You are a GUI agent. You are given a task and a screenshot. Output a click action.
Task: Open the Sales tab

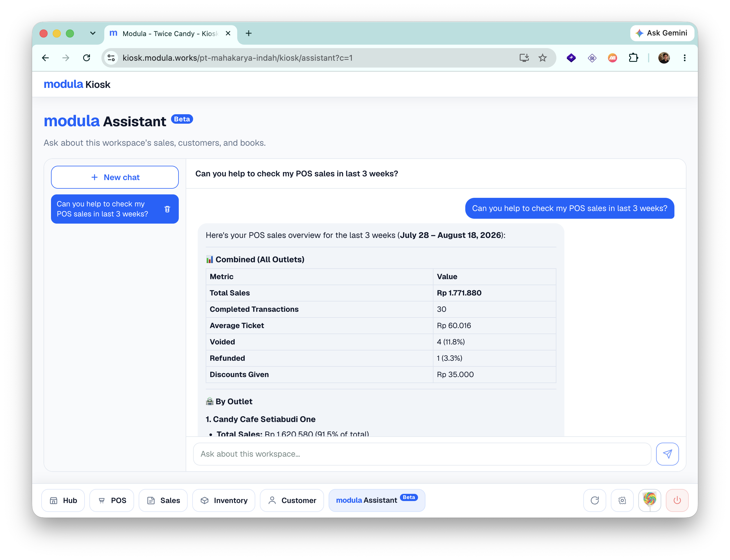point(163,500)
